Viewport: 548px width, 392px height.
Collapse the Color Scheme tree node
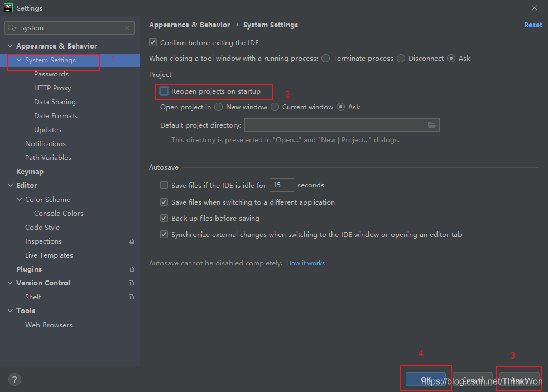click(20, 200)
